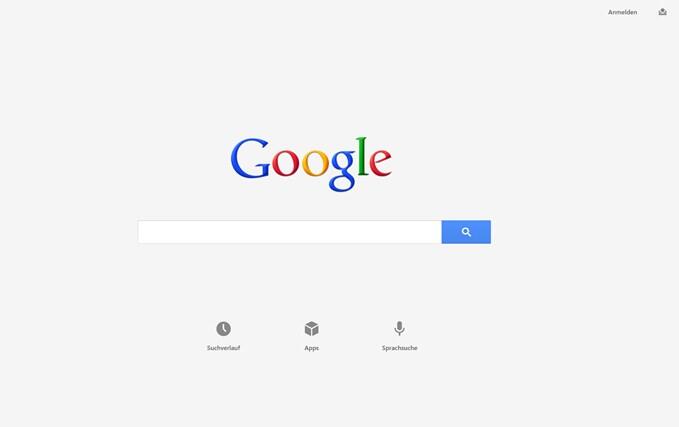Click the yellow letter o in logo
This screenshot has height=427, width=679.
[315, 163]
